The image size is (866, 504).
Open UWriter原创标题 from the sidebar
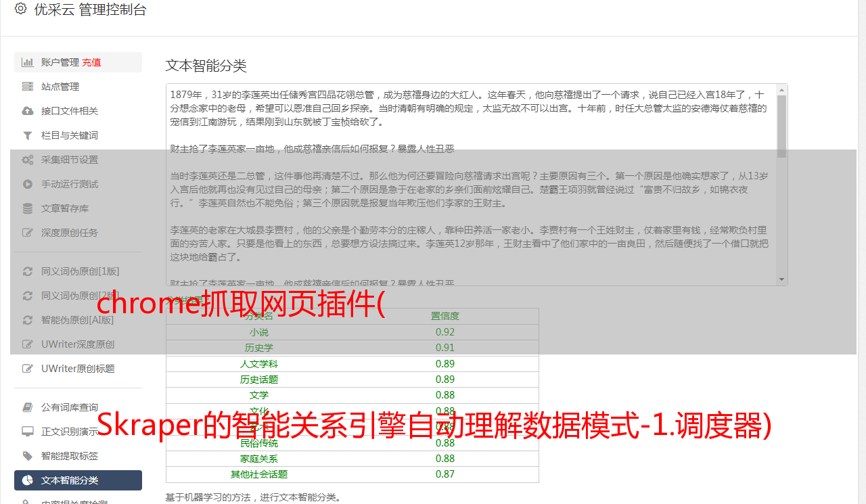[x=78, y=369]
